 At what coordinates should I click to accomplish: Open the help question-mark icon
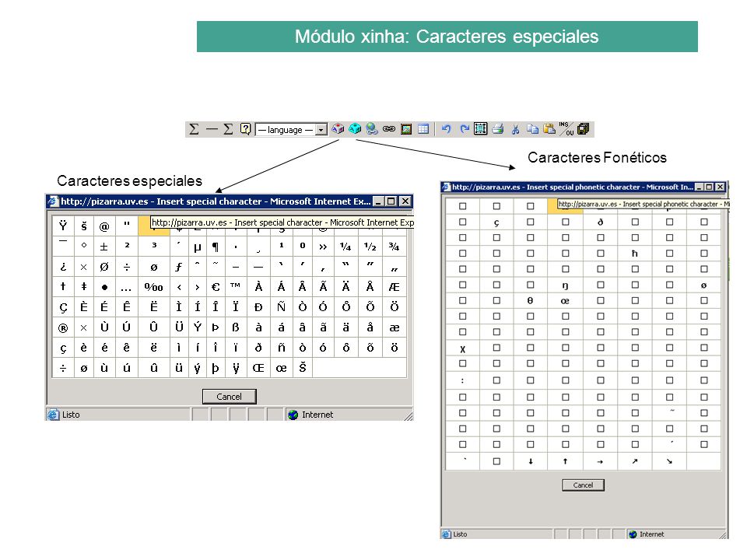click(x=245, y=129)
